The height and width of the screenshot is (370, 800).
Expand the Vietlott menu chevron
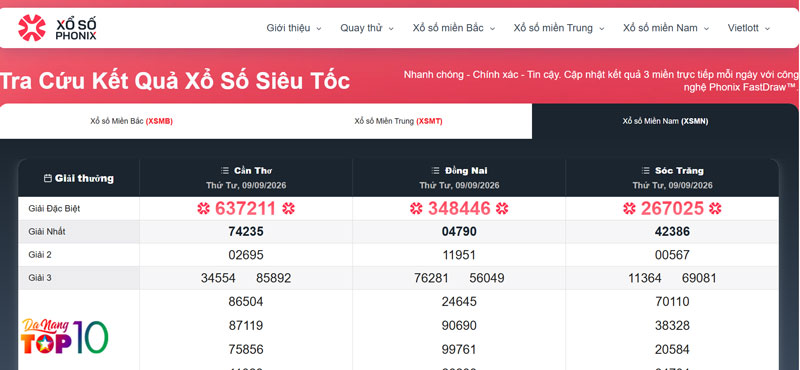767,29
